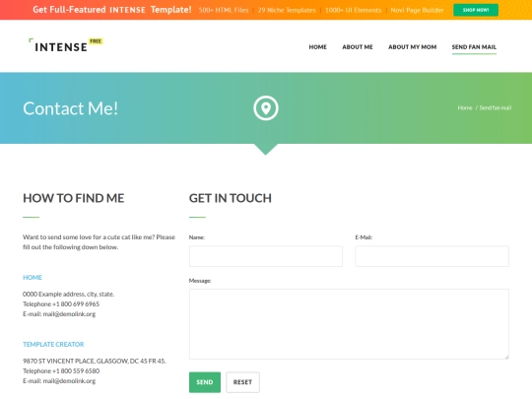Click the email under TEMPLATE CREATOR
The width and height of the screenshot is (532, 399).
coord(59,381)
